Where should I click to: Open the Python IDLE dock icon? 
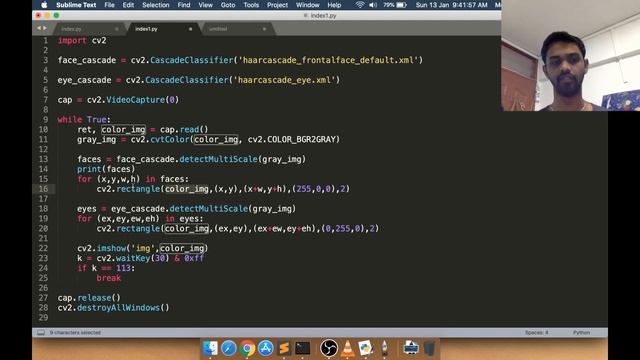[x=366, y=348]
